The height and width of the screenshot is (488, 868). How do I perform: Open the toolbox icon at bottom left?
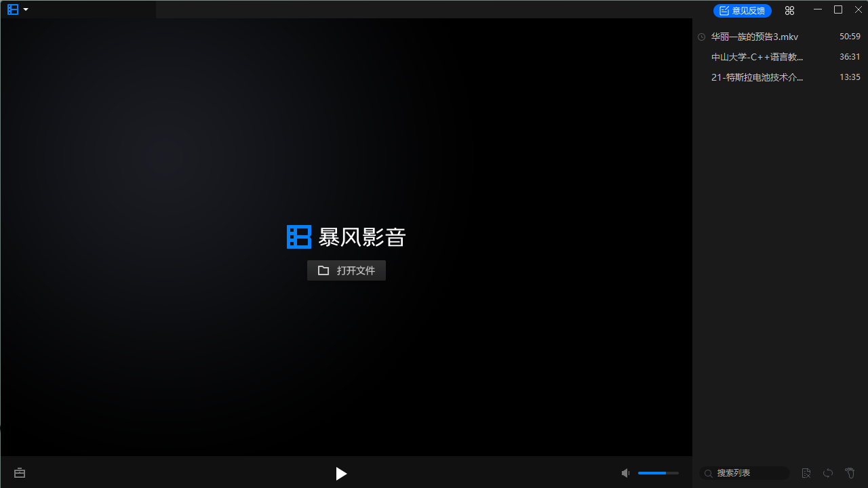(x=19, y=472)
